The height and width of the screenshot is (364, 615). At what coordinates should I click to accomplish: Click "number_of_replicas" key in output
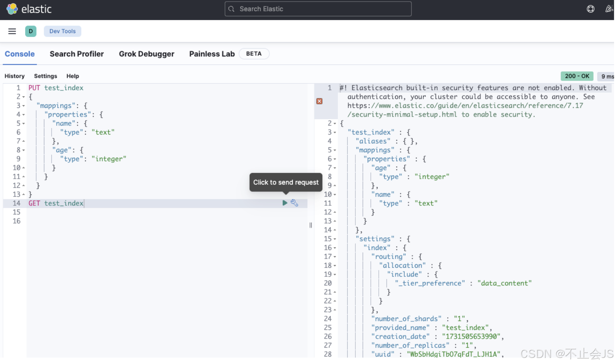pyautogui.click(x=410, y=345)
